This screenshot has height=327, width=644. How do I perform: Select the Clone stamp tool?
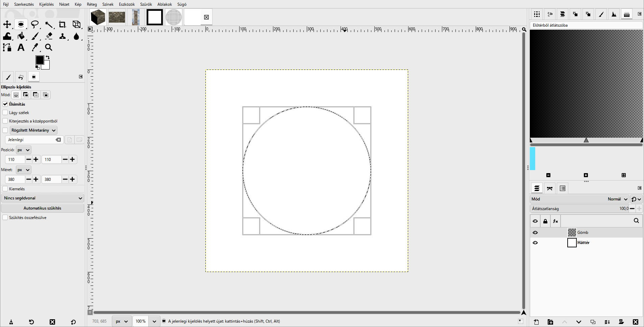(x=63, y=36)
